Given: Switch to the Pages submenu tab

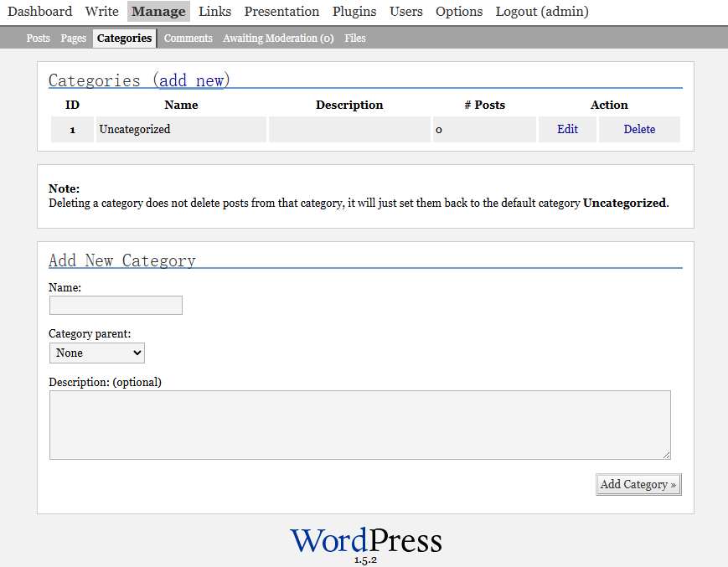Looking at the screenshot, I should coord(74,38).
